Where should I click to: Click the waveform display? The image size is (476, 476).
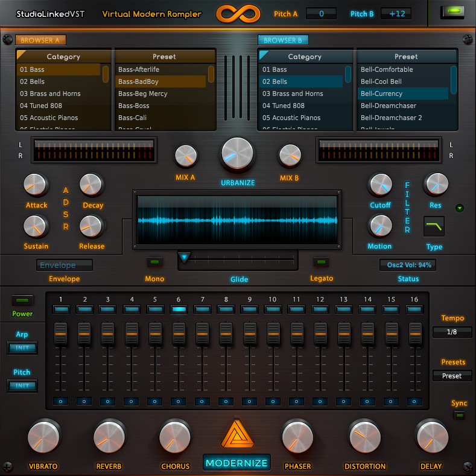click(x=237, y=220)
